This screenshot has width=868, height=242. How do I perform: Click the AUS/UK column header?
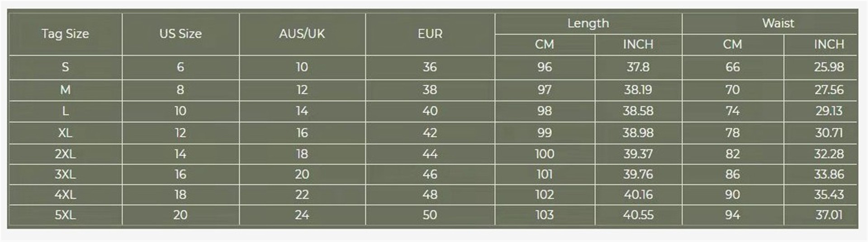click(302, 34)
